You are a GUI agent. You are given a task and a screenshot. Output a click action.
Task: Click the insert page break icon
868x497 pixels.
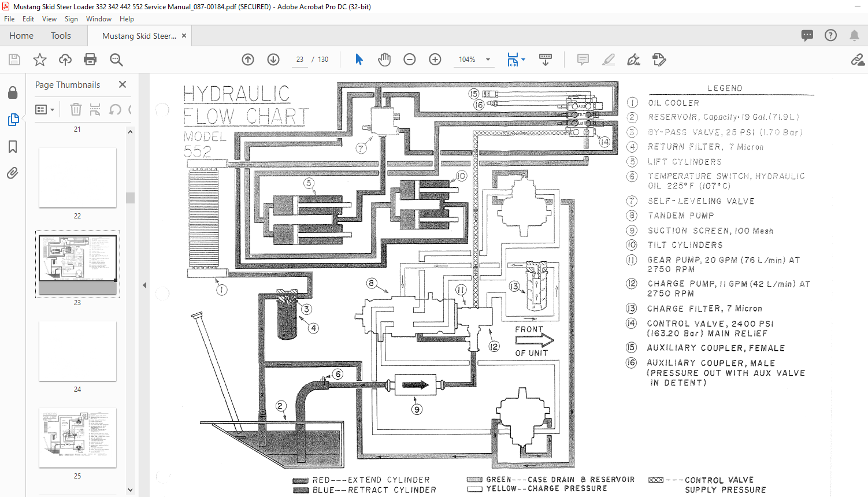[x=95, y=109]
